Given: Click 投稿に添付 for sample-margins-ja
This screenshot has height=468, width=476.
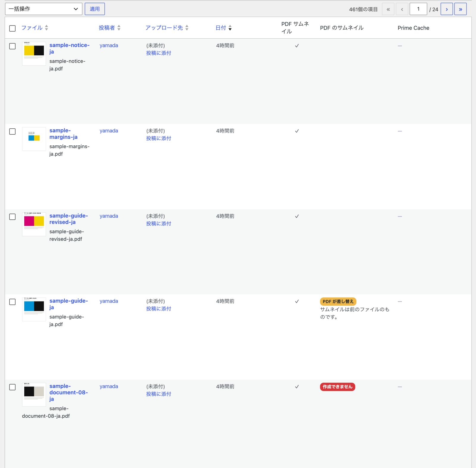Looking at the screenshot, I should click(x=159, y=138).
